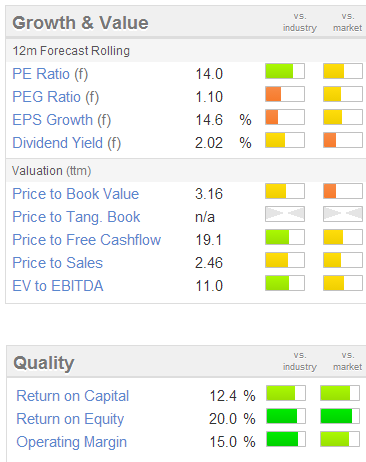This screenshot has width=366, height=462.
Task: Open the EV to EBITDA link
Action: click(58, 286)
